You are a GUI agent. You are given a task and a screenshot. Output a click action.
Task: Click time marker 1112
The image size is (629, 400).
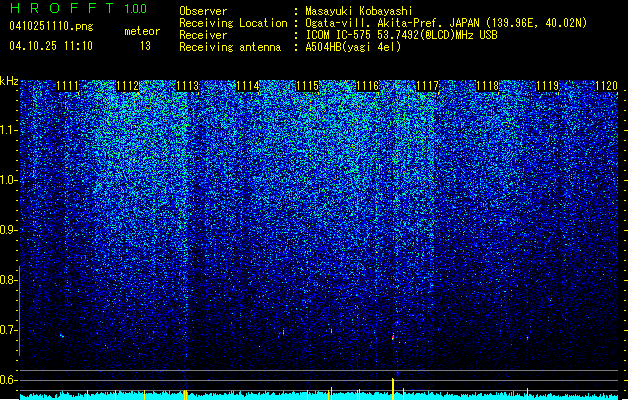point(128,86)
